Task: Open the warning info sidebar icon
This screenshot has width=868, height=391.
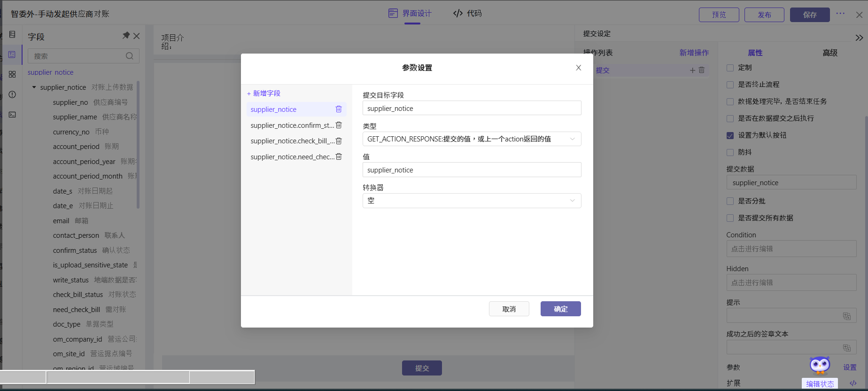Action: pos(12,94)
